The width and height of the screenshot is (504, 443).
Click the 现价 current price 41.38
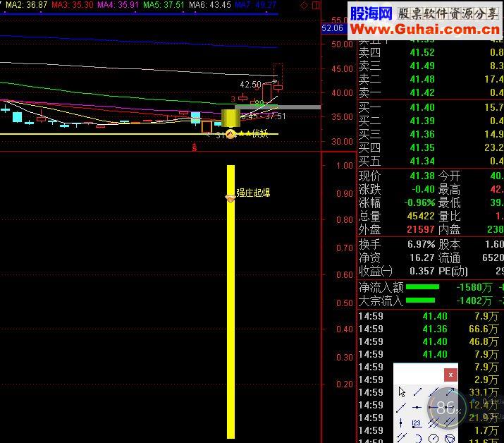[x=422, y=176]
